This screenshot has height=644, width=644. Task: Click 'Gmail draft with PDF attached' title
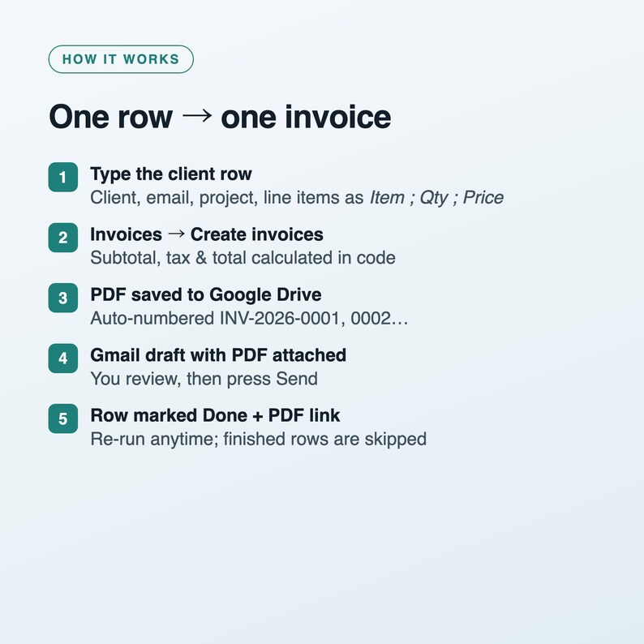tap(218, 355)
